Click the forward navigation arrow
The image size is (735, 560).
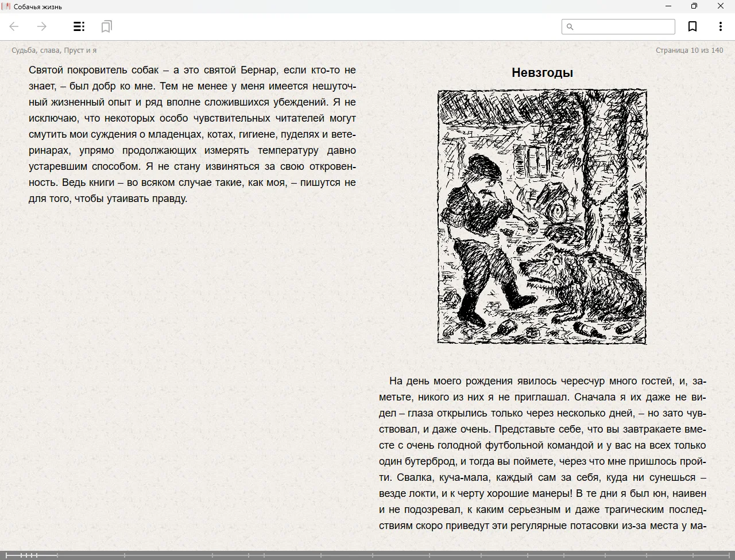coord(42,26)
